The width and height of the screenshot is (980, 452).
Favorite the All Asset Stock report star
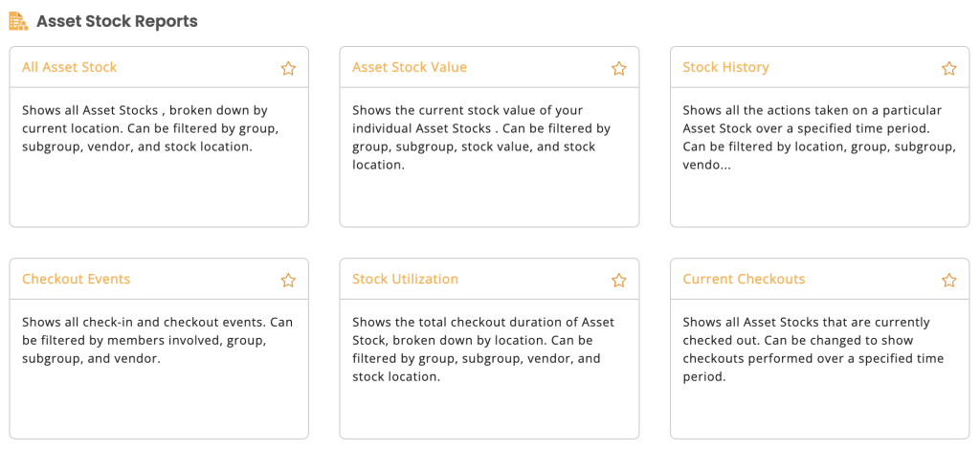pos(288,68)
